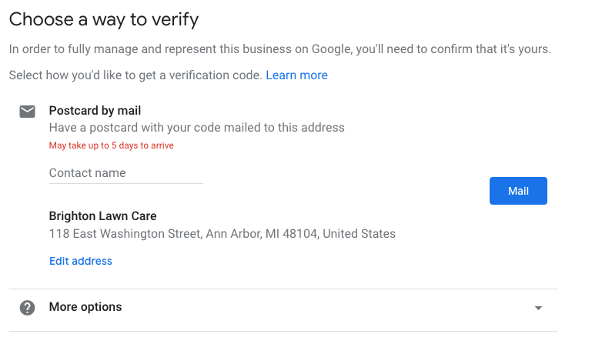
Task: Focus the Contact name input field
Action: [125, 173]
